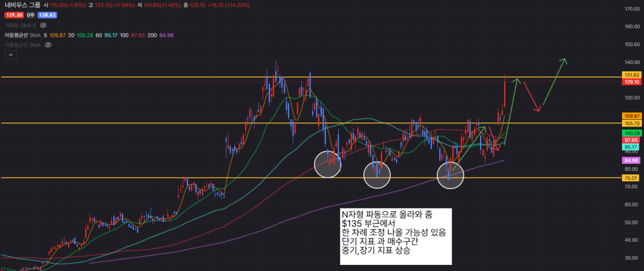
Task: Click the 170.00 price scale tick
Action: tap(633, 9)
